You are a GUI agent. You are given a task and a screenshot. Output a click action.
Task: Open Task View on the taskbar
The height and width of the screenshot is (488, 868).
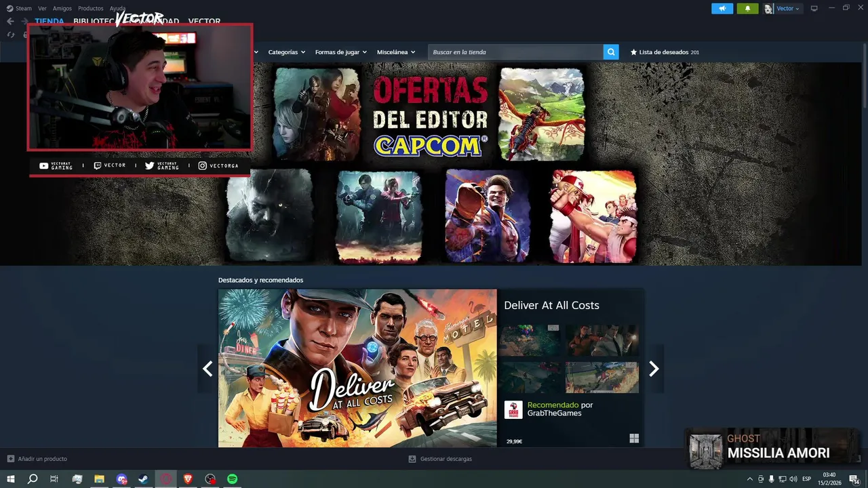coord(54,479)
